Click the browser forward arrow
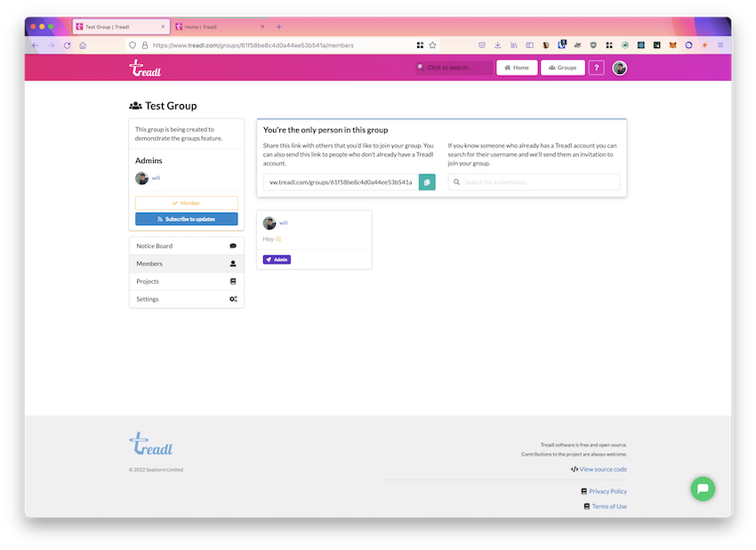This screenshot has width=756, height=550. coord(51,45)
